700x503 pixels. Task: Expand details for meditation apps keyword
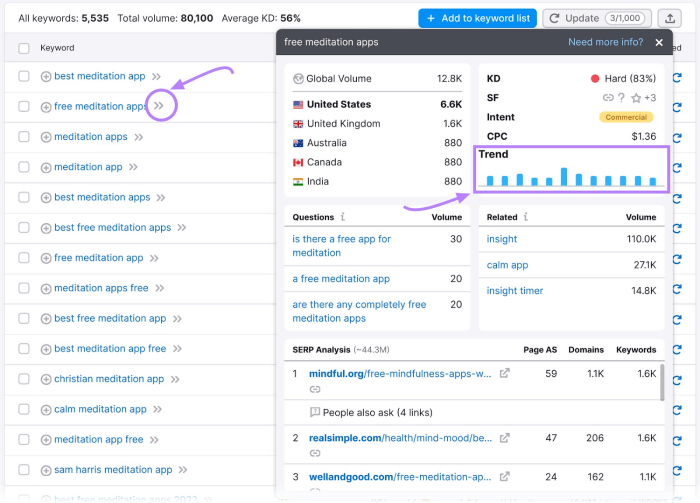point(138,137)
